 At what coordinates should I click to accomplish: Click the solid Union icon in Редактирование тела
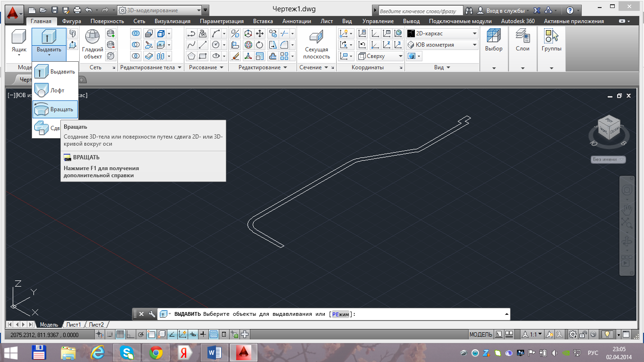pos(136,33)
